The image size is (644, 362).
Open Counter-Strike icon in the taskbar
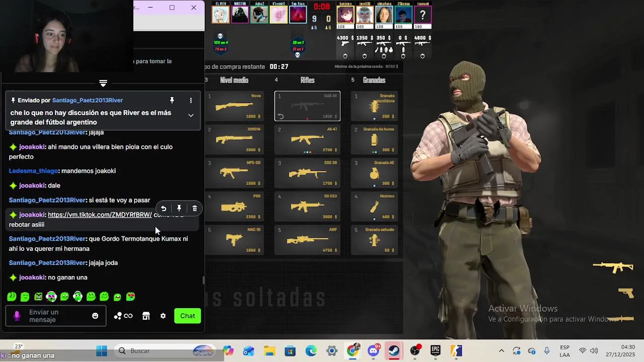(456, 351)
